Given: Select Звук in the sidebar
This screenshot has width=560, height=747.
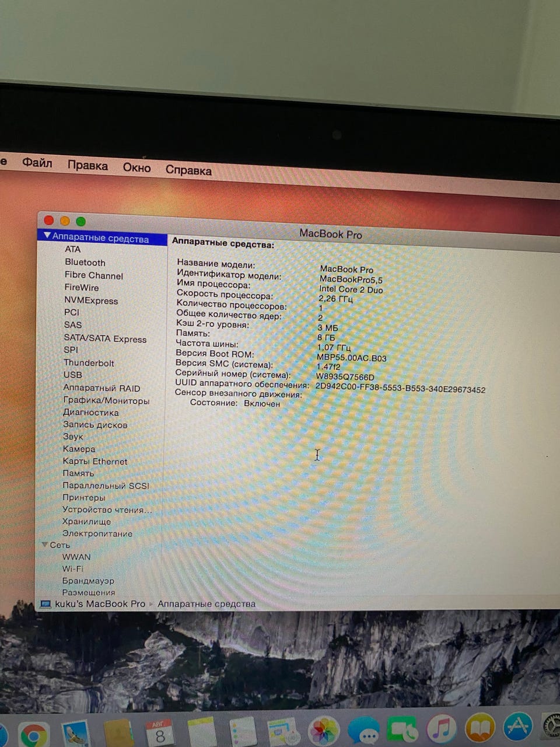Looking at the screenshot, I should (x=73, y=437).
